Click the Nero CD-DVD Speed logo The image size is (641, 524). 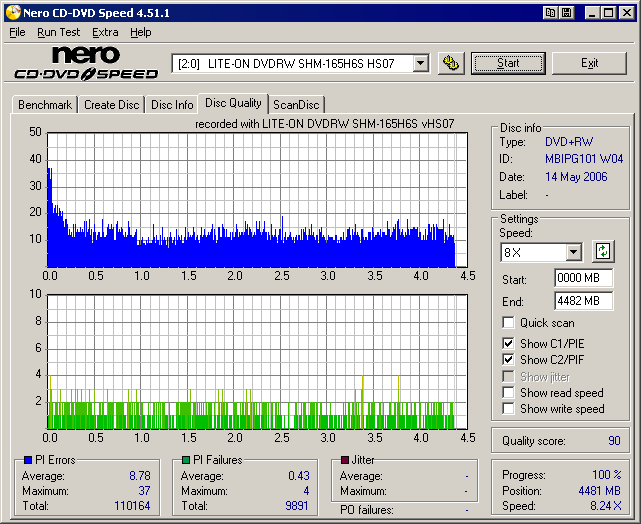[x=85, y=63]
